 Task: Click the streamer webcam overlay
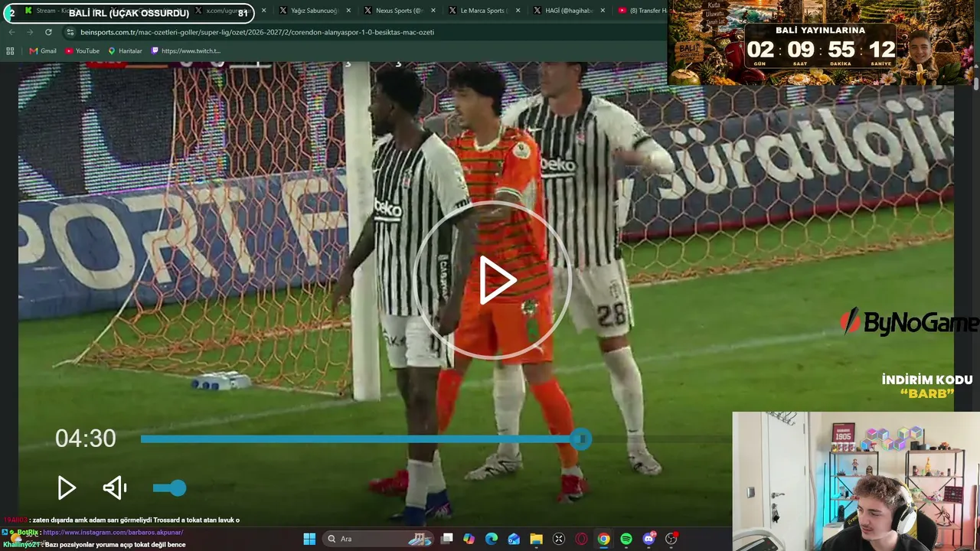tap(856, 481)
